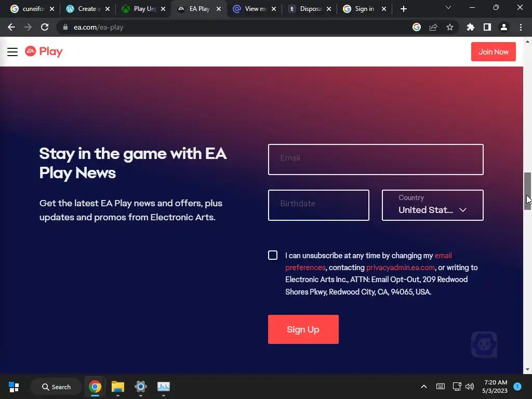Open the volume tray icon

(x=470, y=387)
